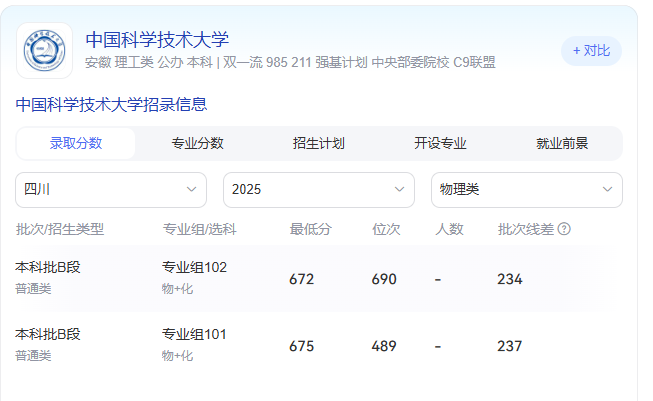Click the 专业组101 row entry
The width and height of the screenshot is (653, 401).
click(194, 334)
